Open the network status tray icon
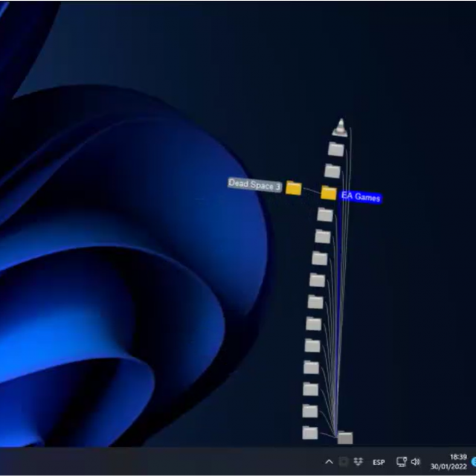The image size is (476, 476). tap(402, 462)
